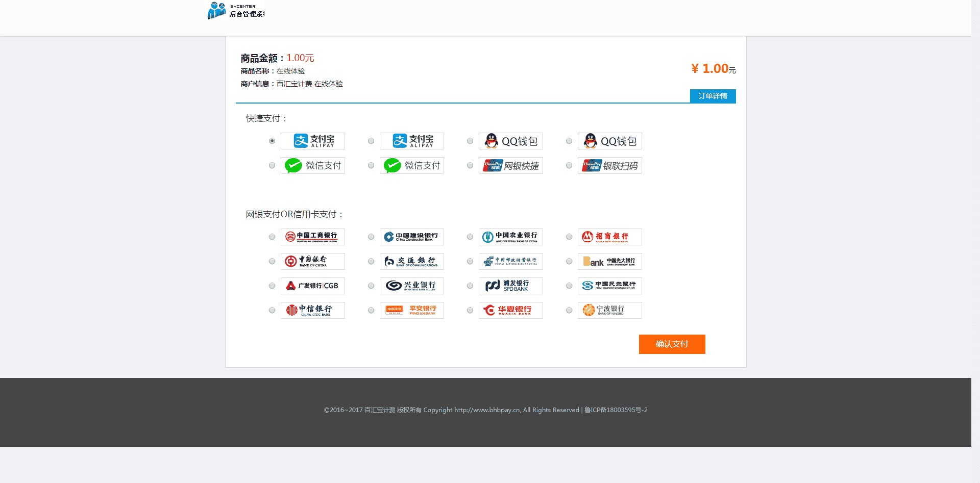Click the 中国农业银行 bank logo
The width and height of the screenshot is (980, 483).
pyautogui.click(x=511, y=237)
